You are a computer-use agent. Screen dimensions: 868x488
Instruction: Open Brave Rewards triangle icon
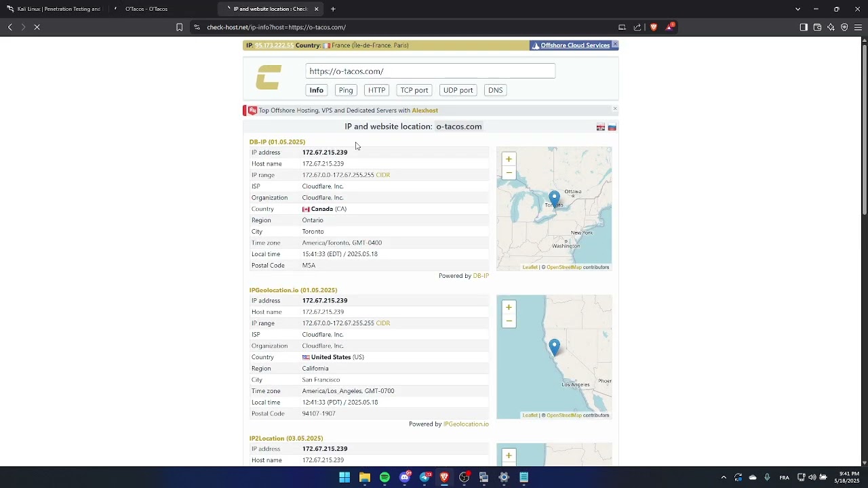(x=670, y=27)
